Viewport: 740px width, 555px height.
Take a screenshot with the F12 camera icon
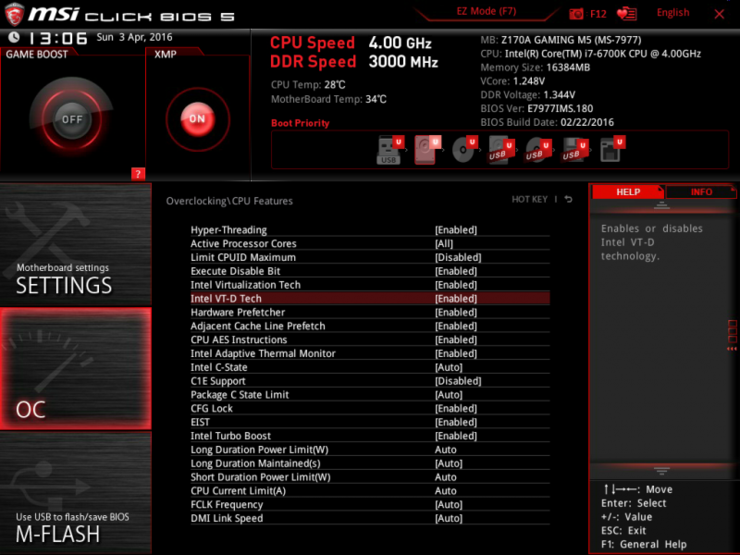pyautogui.click(x=576, y=14)
